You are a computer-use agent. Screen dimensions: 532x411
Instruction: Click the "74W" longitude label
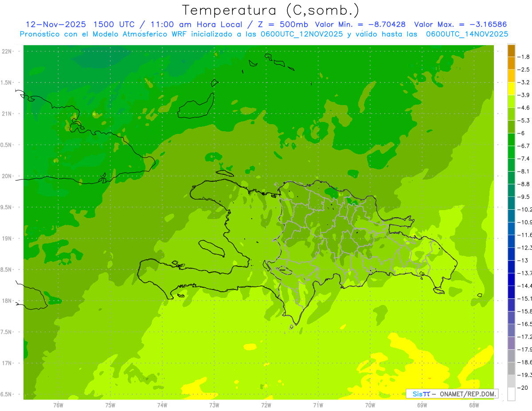[162, 405]
